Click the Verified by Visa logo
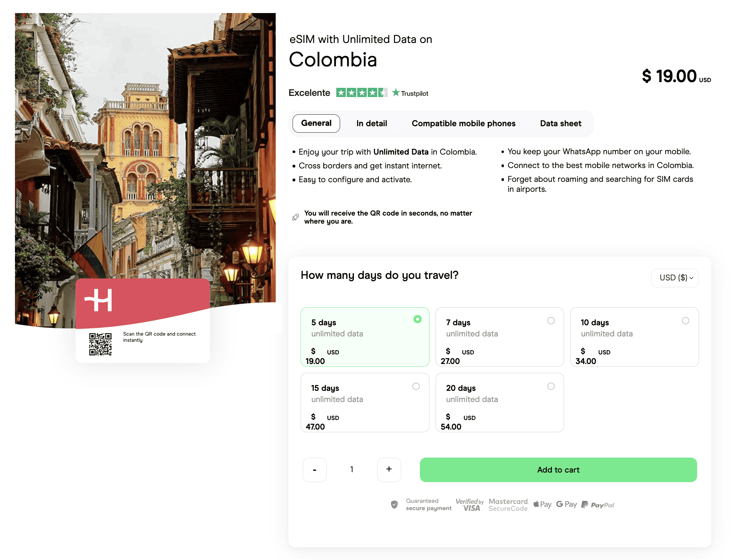This screenshot has height=560, width=737. 470,505
